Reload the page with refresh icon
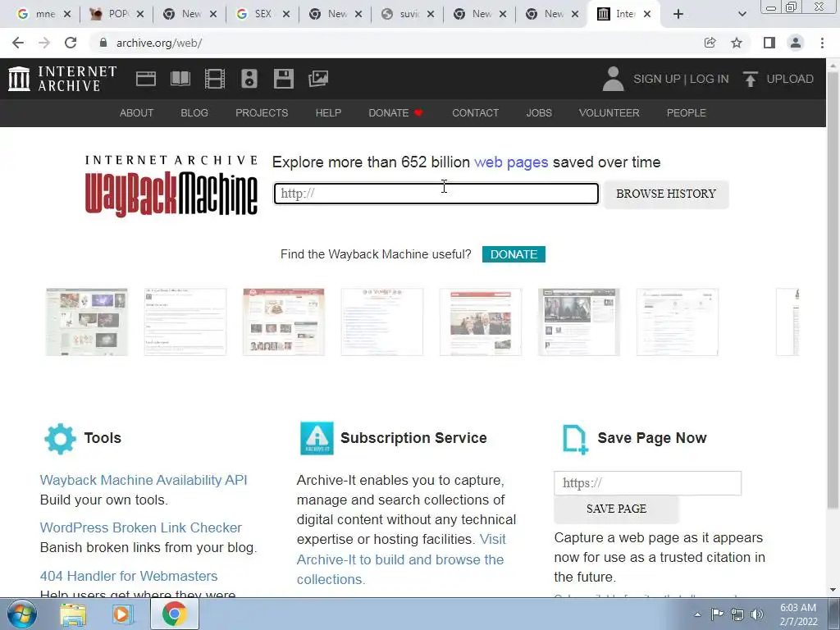 tap(71, 43)
